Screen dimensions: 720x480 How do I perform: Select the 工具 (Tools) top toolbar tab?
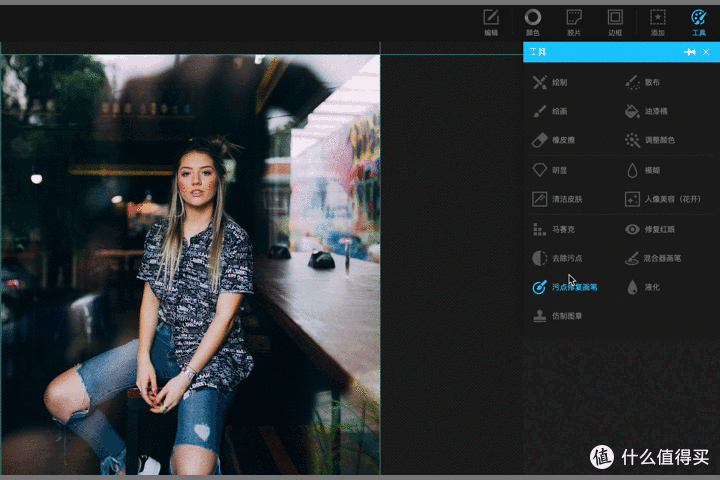(699, 23)
